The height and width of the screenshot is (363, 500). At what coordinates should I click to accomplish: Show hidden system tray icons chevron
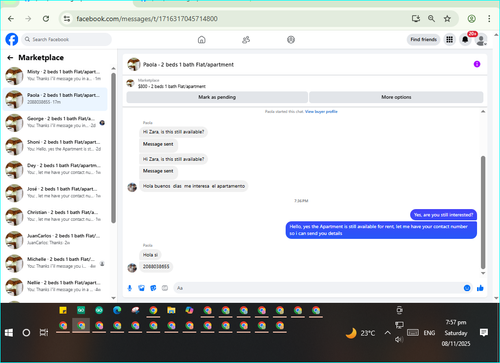387,333
